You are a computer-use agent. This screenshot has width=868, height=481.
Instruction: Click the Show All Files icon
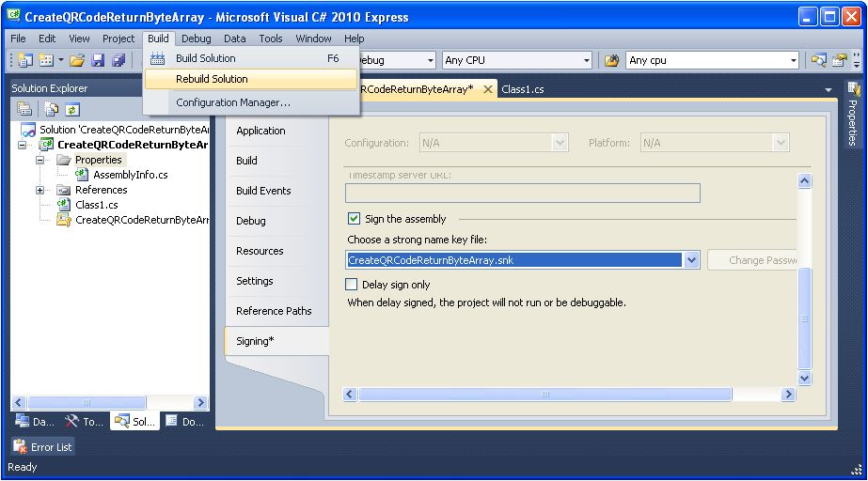click(51, 109)
